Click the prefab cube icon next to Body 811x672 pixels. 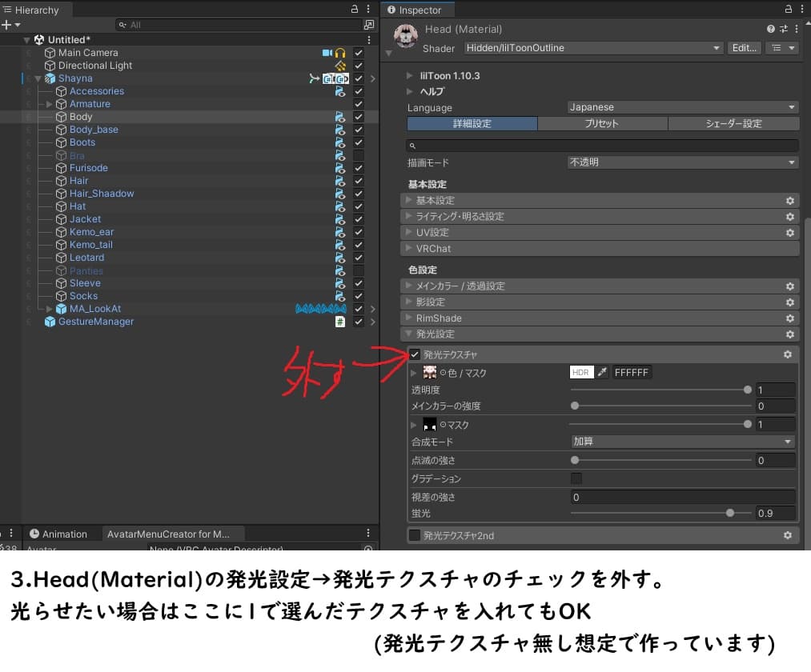click(x=60, y=116)
